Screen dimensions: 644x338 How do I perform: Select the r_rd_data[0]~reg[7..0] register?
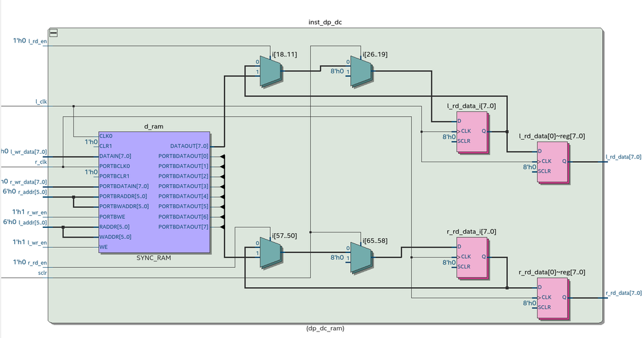tap(553, 298)
